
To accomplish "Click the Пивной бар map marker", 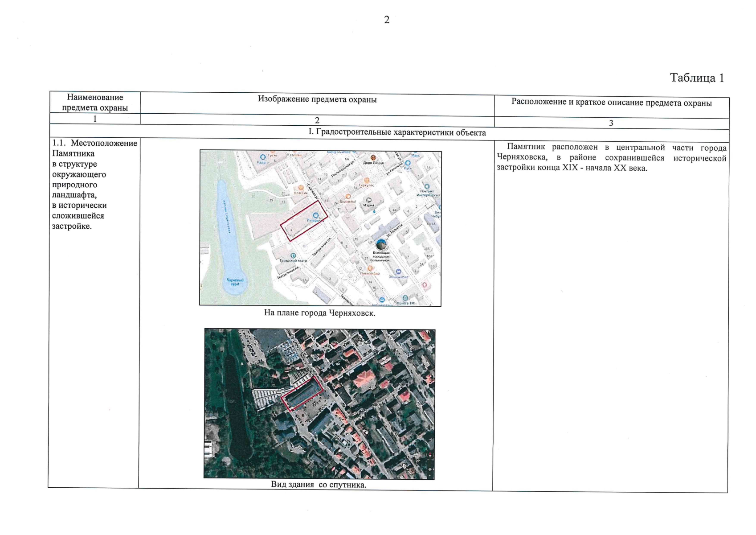I will (x=370, y=268).
